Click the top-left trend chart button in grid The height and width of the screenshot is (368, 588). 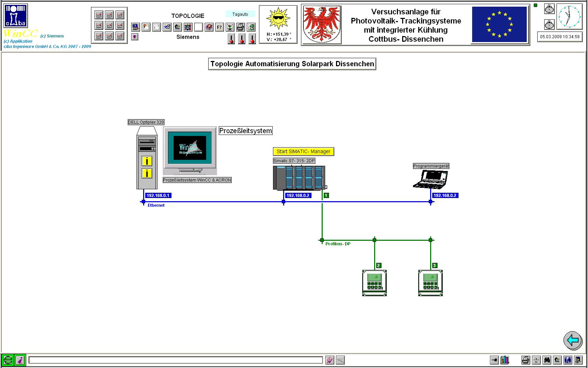[x=99, y=15]
